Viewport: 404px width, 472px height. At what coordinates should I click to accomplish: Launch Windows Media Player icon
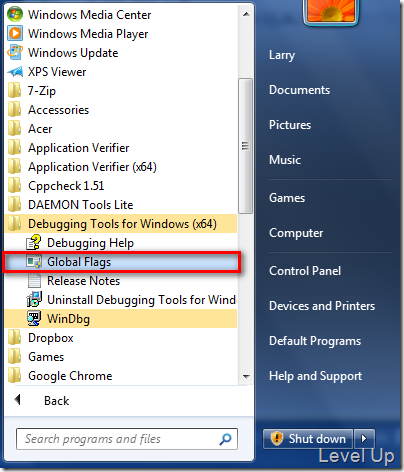coord(15,33)
